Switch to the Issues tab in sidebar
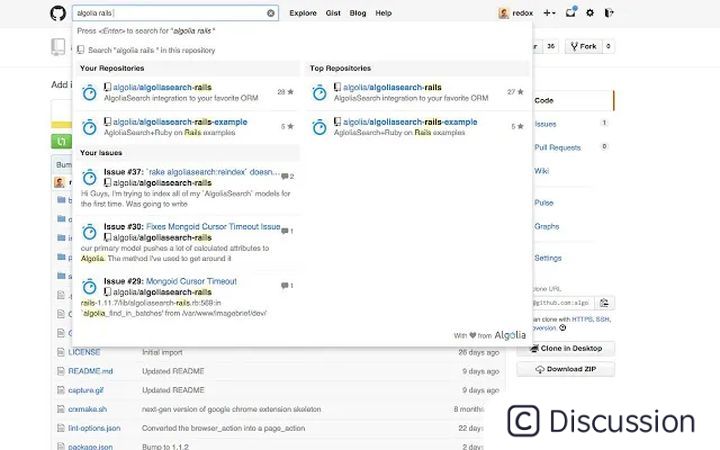Viewport: 720px width, 450px height. click(545, 124)
